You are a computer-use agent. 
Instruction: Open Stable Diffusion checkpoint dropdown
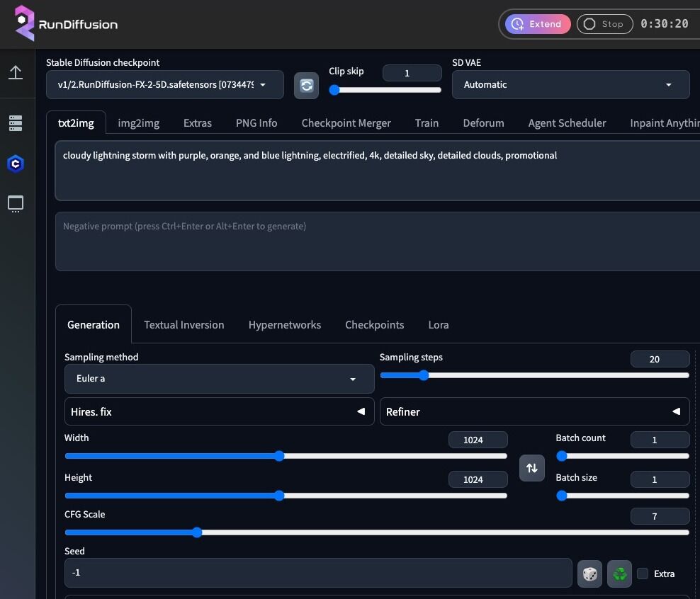click(x=164, y=85)
